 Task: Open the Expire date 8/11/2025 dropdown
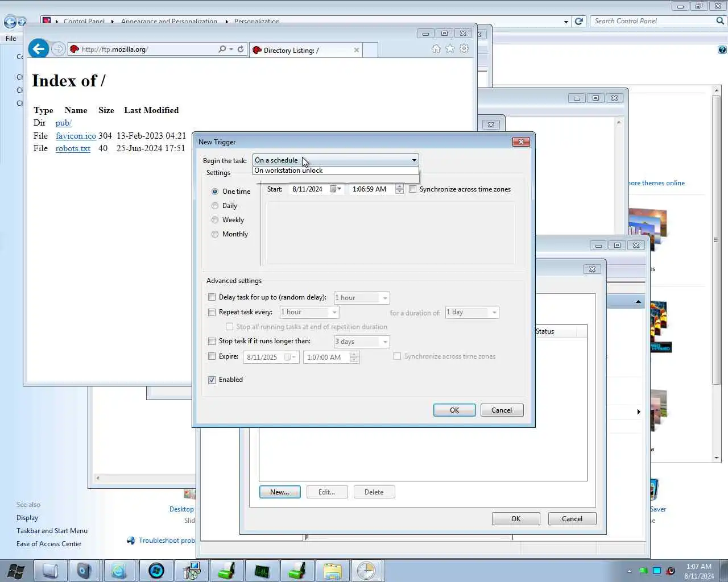291,357
